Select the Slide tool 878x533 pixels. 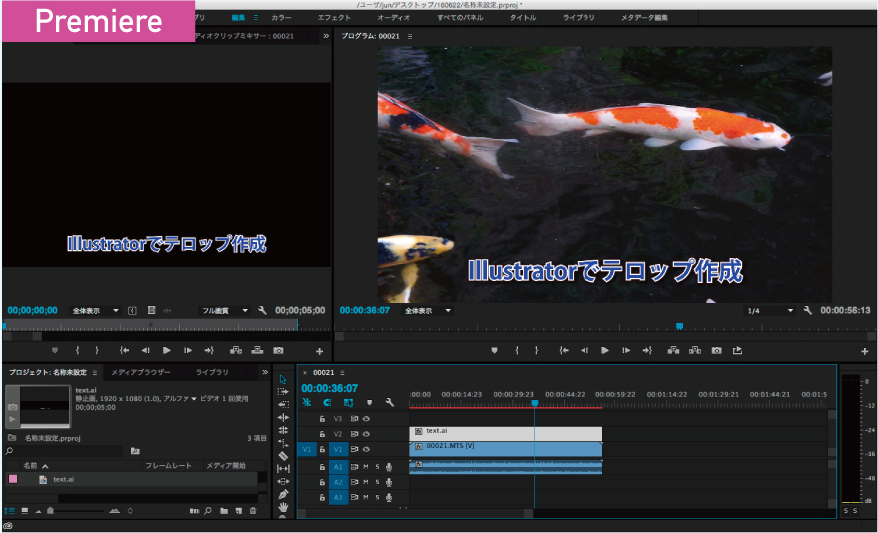click(283, 481)
